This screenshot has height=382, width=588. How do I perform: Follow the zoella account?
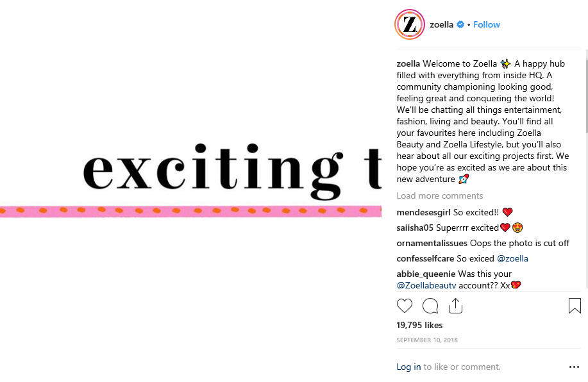487,24
